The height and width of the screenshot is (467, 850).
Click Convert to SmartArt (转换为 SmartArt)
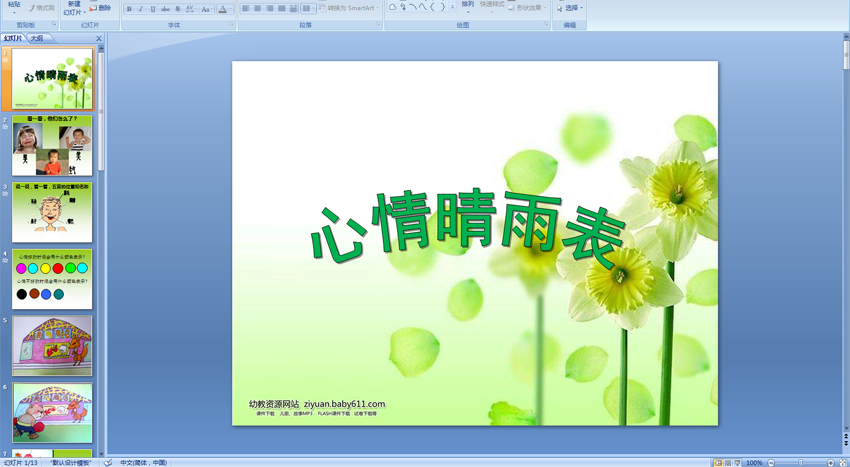(350, 8)
